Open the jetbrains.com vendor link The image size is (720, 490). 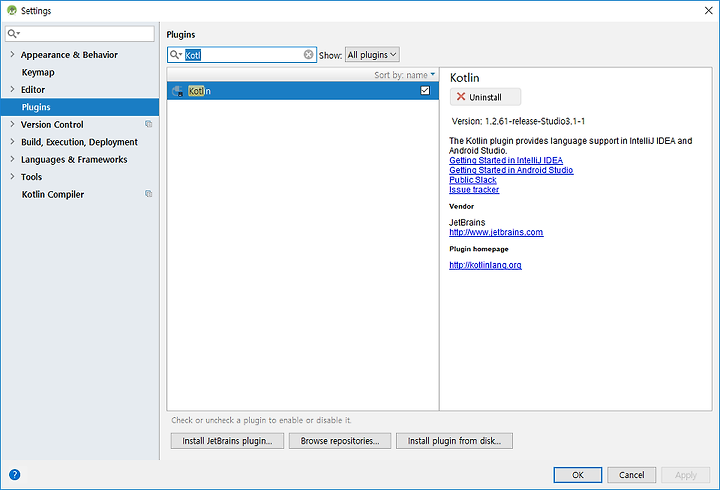tap(496, 232)
